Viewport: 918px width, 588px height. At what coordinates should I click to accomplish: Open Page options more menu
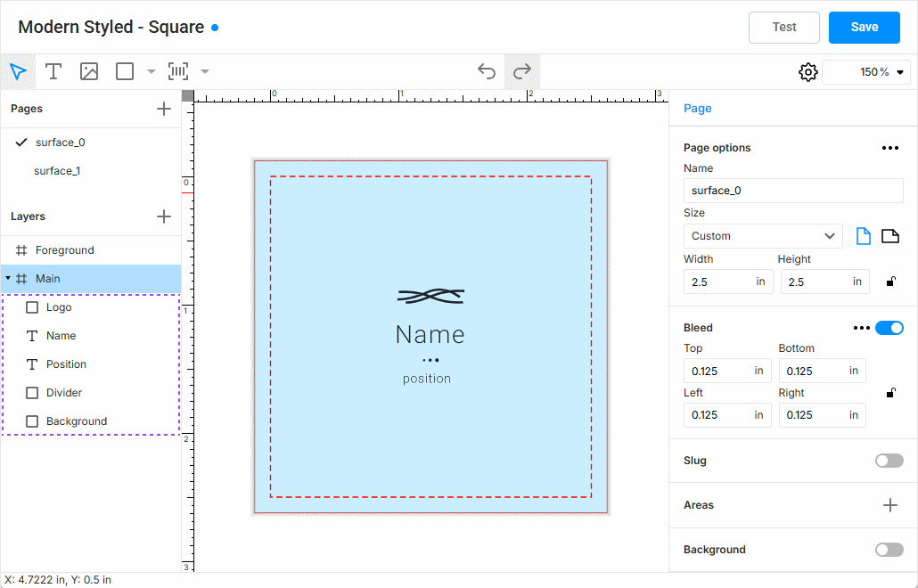(889, 148)
